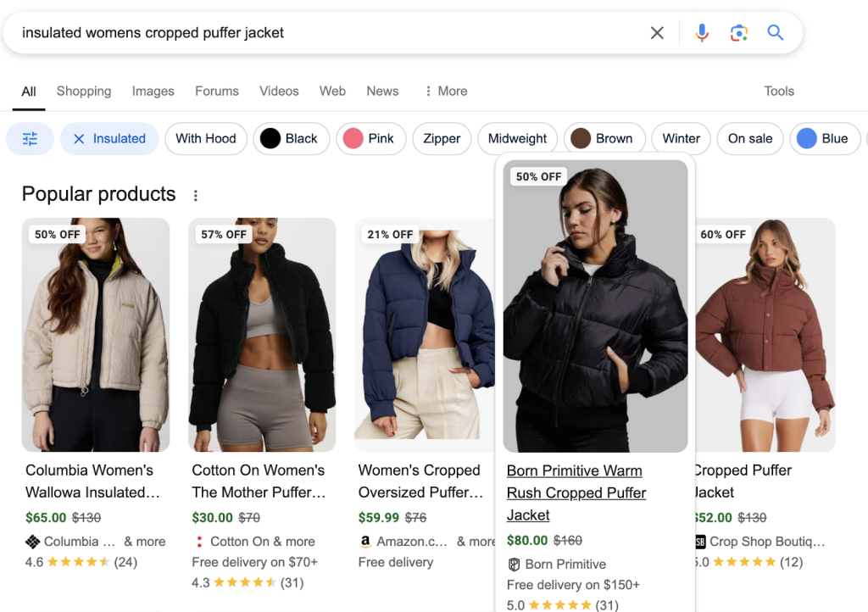This screenshot has width=868, height=612.
Task: Switch to the Images tab
Action: coord(153,92)
